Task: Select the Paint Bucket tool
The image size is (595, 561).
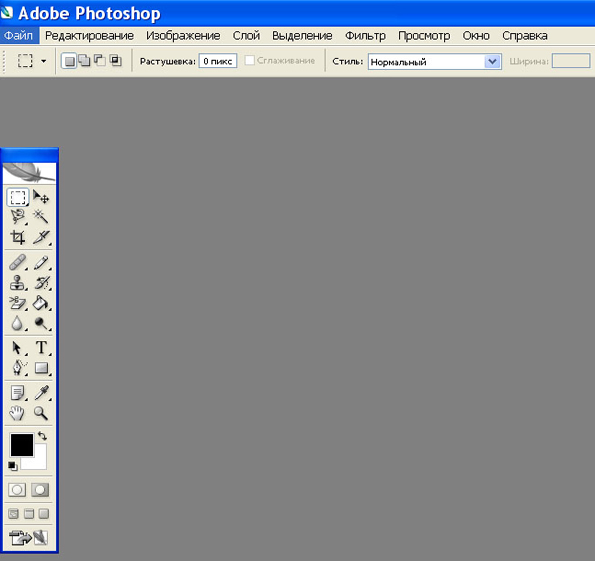Action: (x=41, y=303)
